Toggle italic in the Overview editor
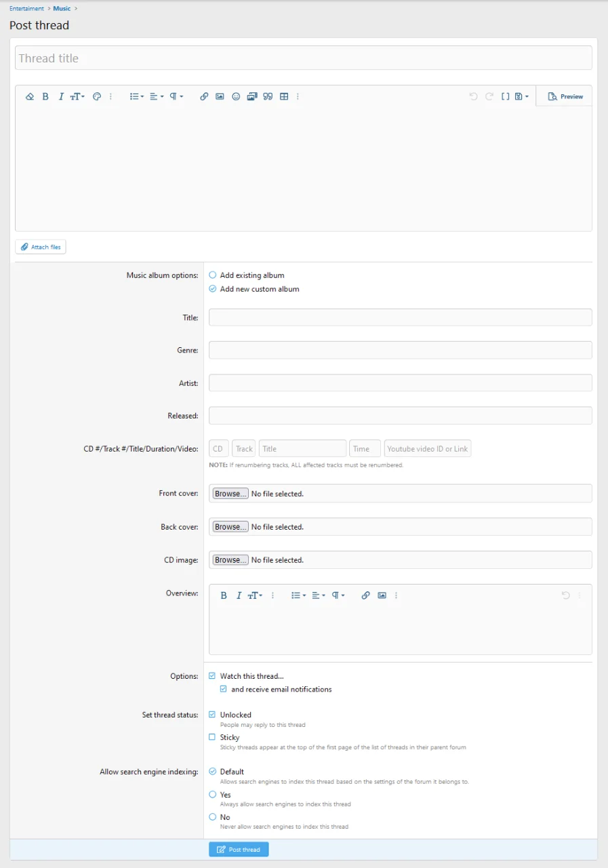The image size is (608, 868). click(x=239, y=595)
